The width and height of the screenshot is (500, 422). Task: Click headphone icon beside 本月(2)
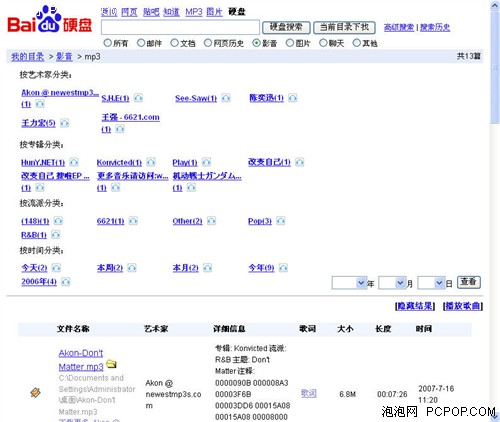coord(207,268)
